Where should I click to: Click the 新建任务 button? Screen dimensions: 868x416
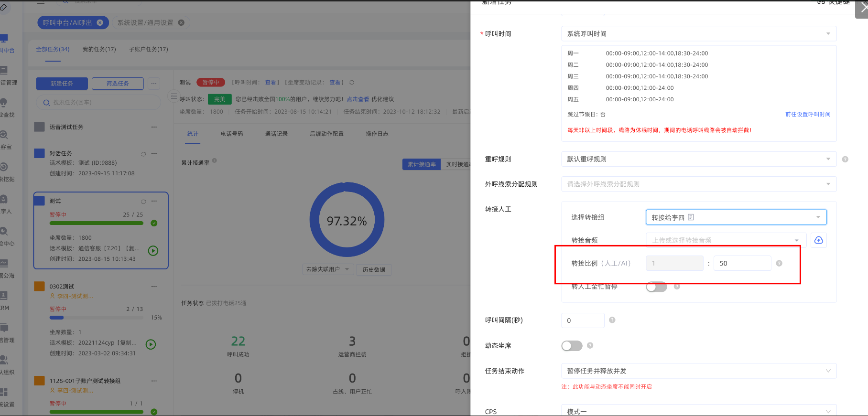point(62,84)
